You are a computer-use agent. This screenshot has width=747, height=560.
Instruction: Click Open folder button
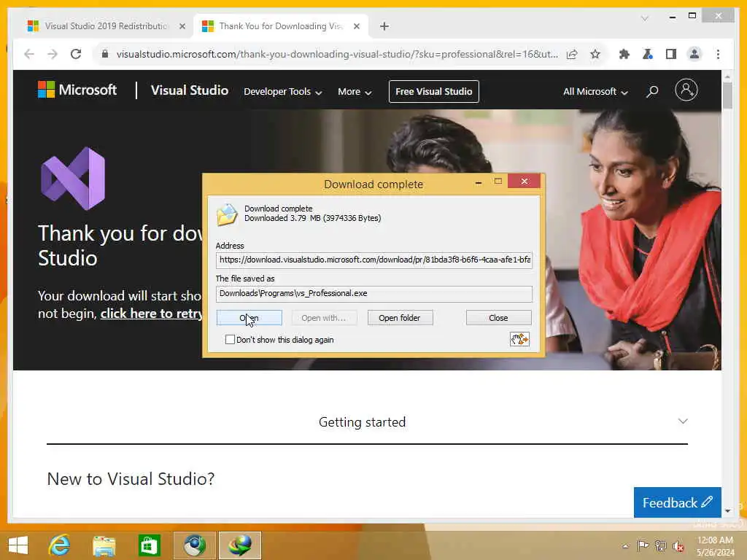tap(400, 318)
